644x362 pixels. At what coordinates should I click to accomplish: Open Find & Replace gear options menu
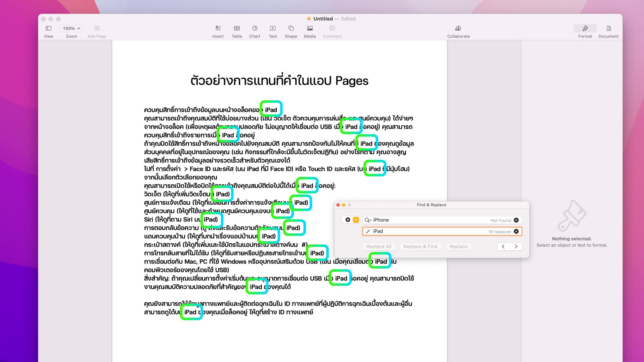point(348,220)
